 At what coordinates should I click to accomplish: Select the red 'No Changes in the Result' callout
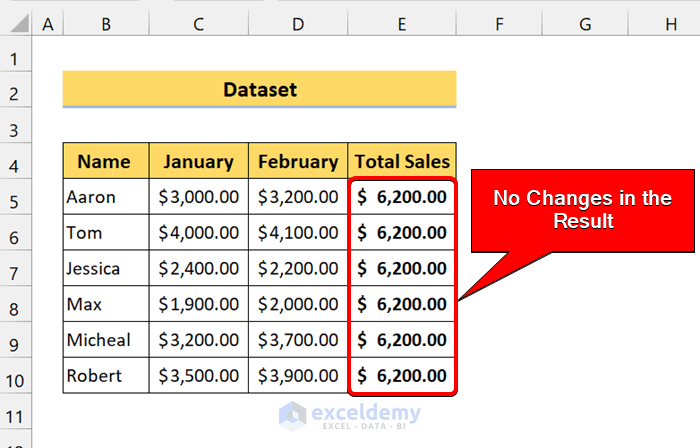click(x=583, y=210)
